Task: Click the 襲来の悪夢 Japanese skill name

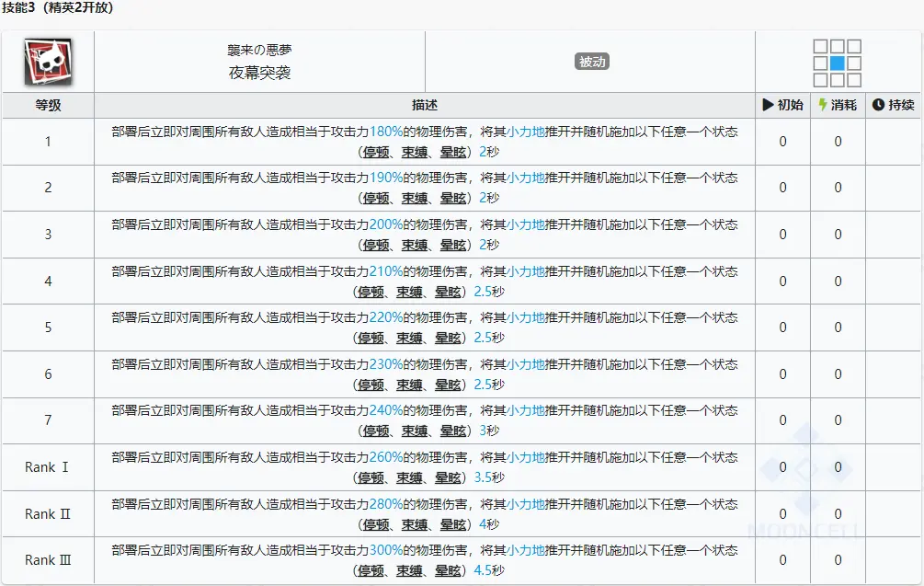Action: pyautogui.click(x=259, y=50)
